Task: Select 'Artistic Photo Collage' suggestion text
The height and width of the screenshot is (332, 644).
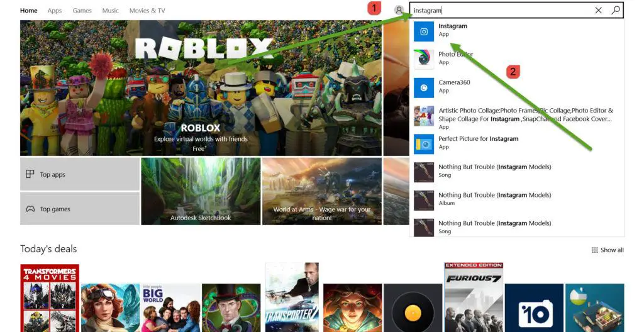Action: click(x=526, y=114)
